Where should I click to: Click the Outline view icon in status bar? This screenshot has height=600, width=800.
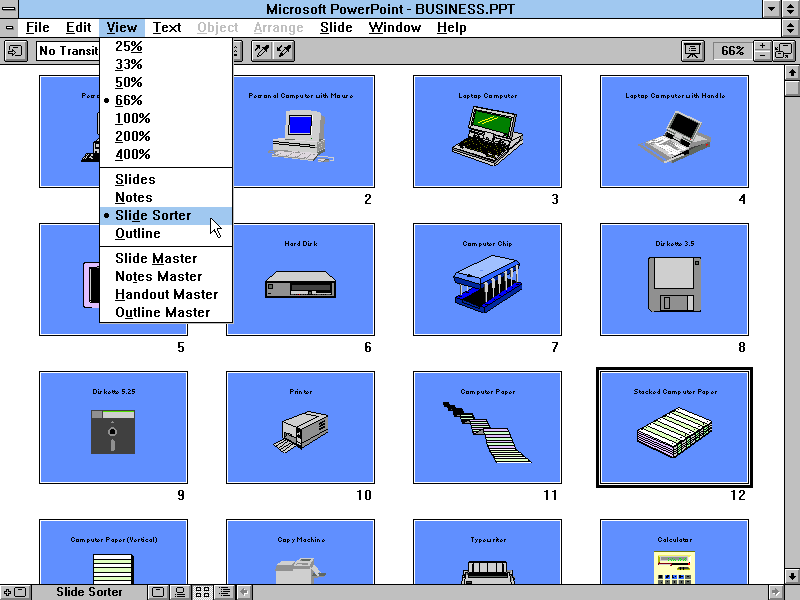click(x=223, y=591)
